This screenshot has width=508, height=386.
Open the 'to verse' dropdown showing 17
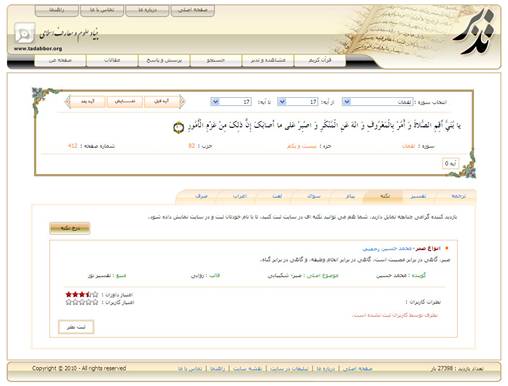point(231,102)
